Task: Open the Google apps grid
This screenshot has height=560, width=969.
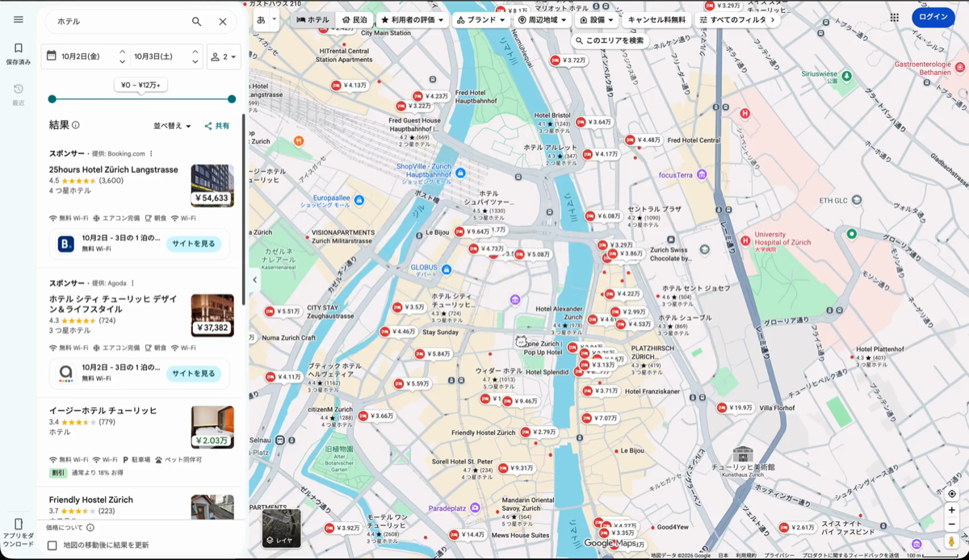Action: coord(895,17)
